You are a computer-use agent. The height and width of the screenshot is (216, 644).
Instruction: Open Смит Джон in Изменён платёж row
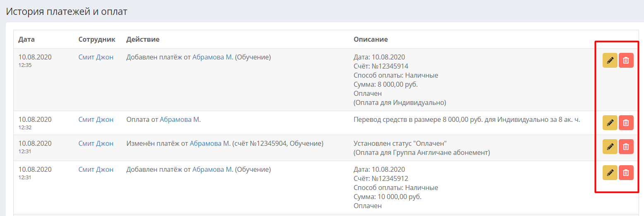[96, 143]
